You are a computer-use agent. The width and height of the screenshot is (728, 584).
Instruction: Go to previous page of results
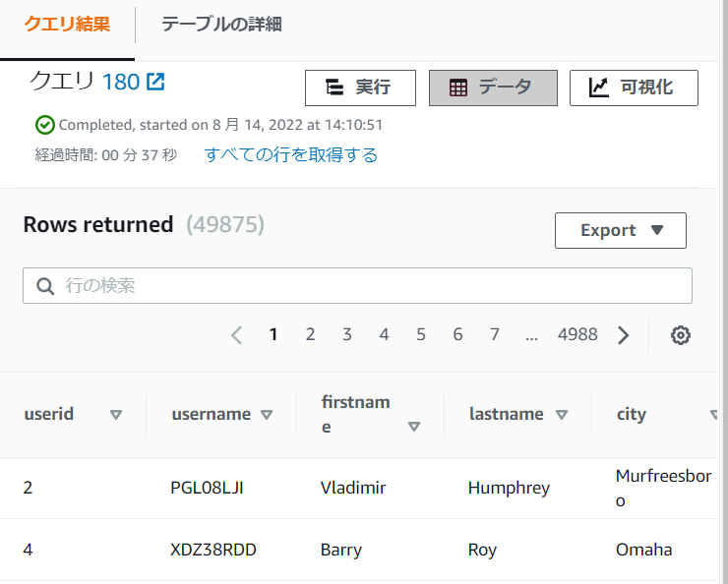(236, 335)
